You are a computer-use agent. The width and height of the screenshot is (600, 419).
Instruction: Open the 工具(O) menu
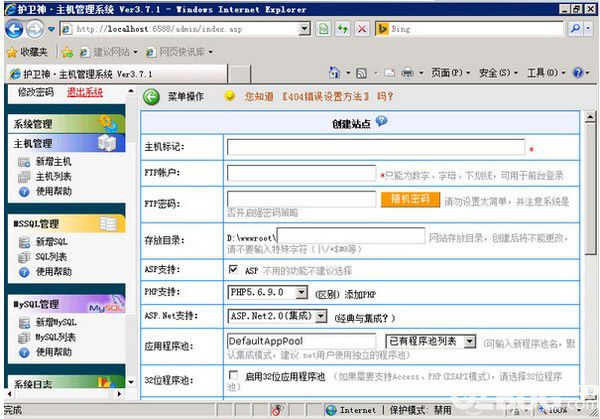pyautogui.click(x=546, y=73)
